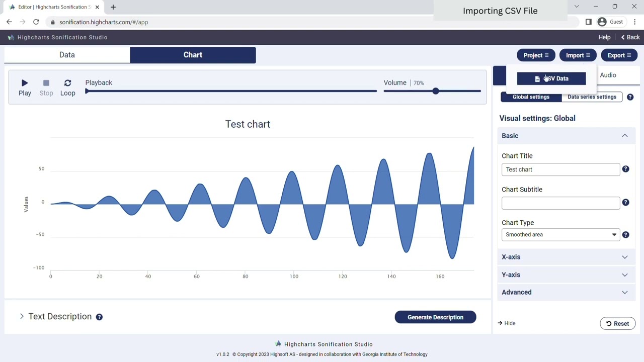Click the Back link in header
Screen dimensions: 644x362
(630, 37)
